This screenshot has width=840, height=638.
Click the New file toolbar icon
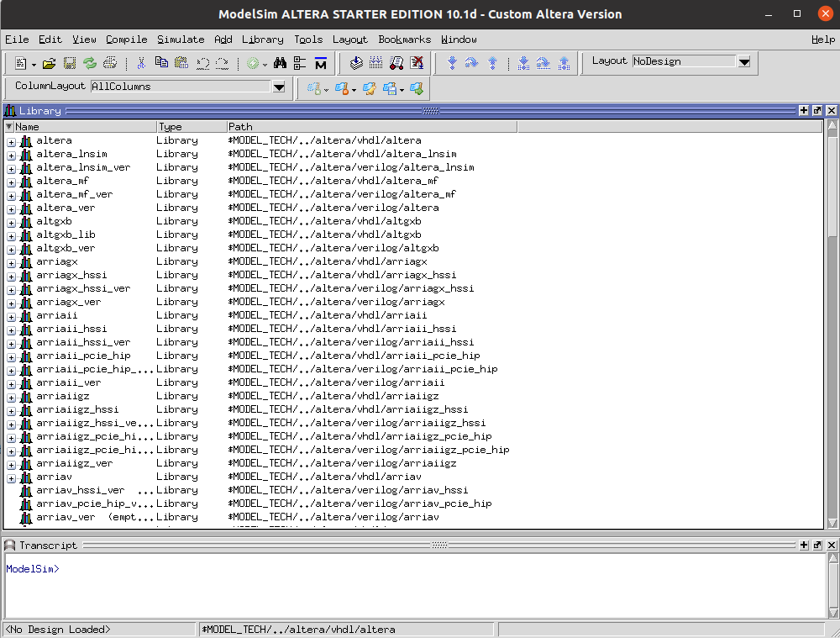coord(20,63)
